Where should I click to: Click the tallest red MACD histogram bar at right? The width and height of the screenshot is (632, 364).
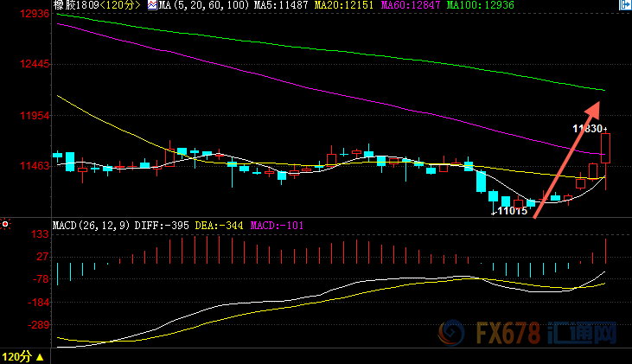tap(605, 251)
